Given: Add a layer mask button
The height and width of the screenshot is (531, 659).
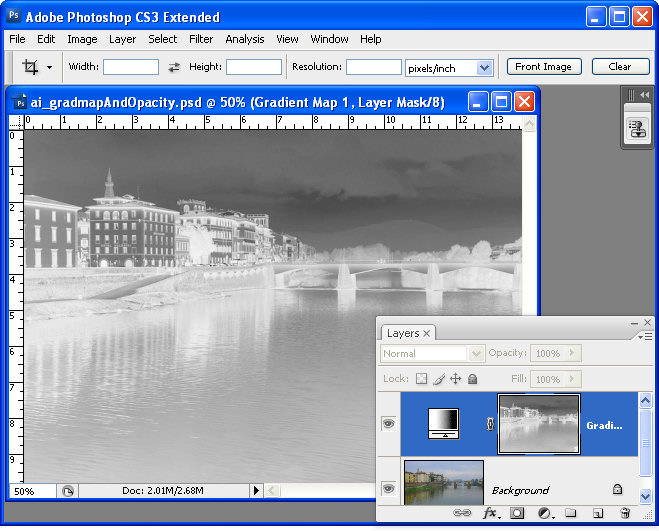Looking at the screenshot, I should click(517, 513).
